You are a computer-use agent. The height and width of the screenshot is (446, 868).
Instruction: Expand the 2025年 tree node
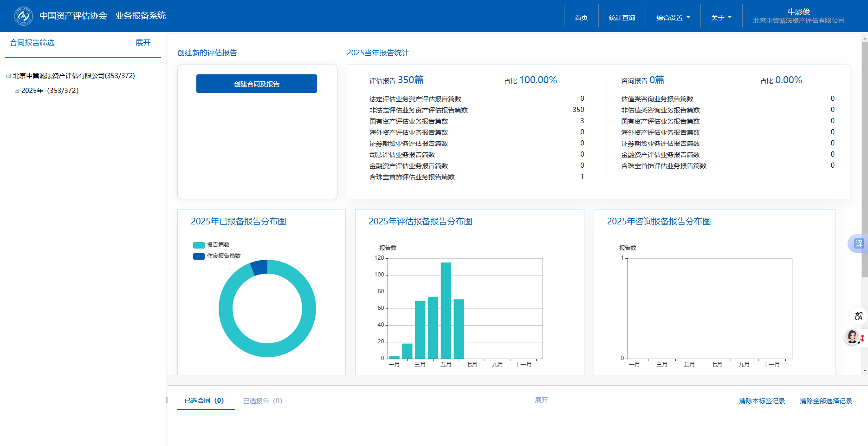(17, 91)
